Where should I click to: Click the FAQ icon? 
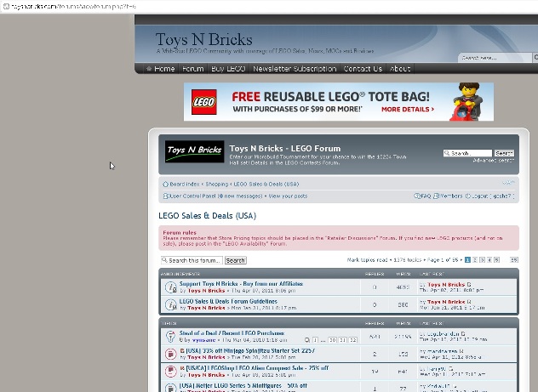(417, 196)
